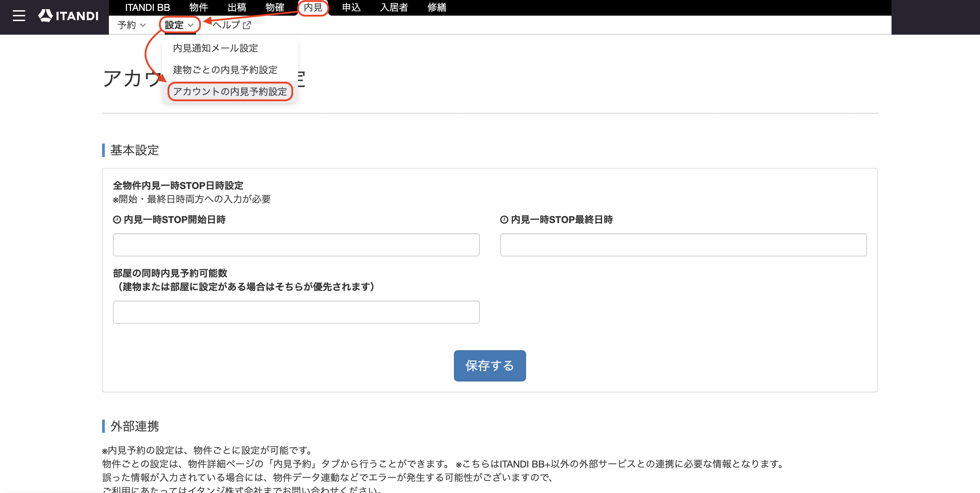Click the 基本設定 section heading
This screenshot has height=493, width=980.
pos(134,150)
